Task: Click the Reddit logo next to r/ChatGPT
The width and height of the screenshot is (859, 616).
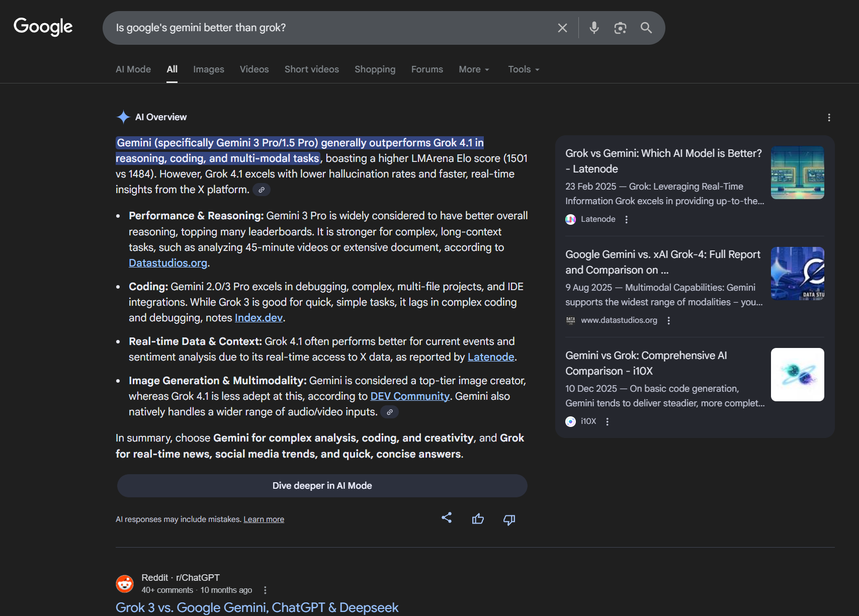Action: [124, 584]
